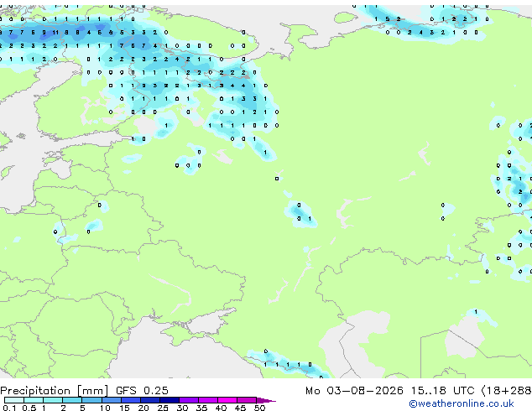Select the 5–10 mm legend swatch

(x=91, y=400)
